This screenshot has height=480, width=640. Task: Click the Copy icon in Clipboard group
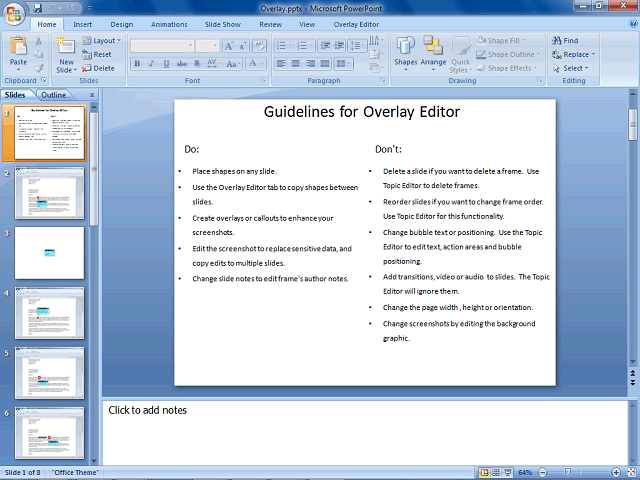click(x=39, y=54)
